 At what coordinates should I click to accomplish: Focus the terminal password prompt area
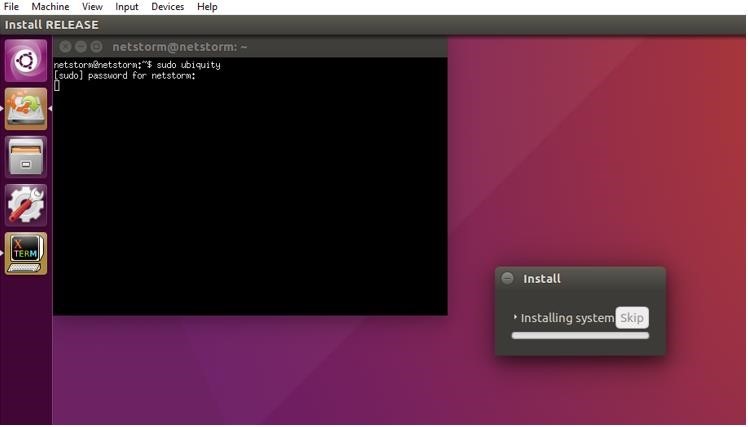click(x=125, y=76)
